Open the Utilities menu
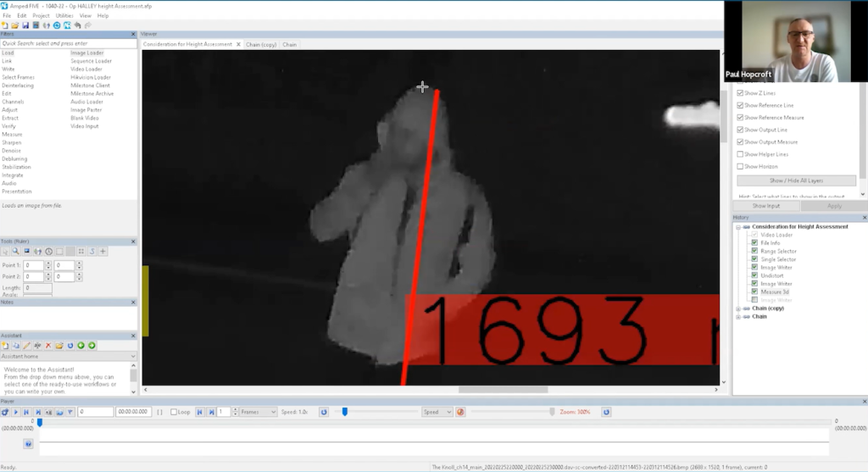Screen dimensions: 868x472 click(64, 15)
